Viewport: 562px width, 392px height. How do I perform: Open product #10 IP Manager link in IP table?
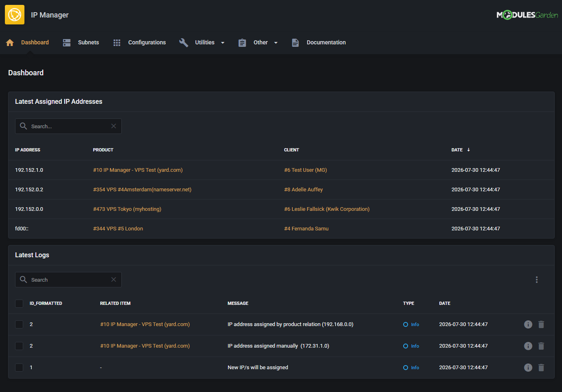click(x=138, y=170)
